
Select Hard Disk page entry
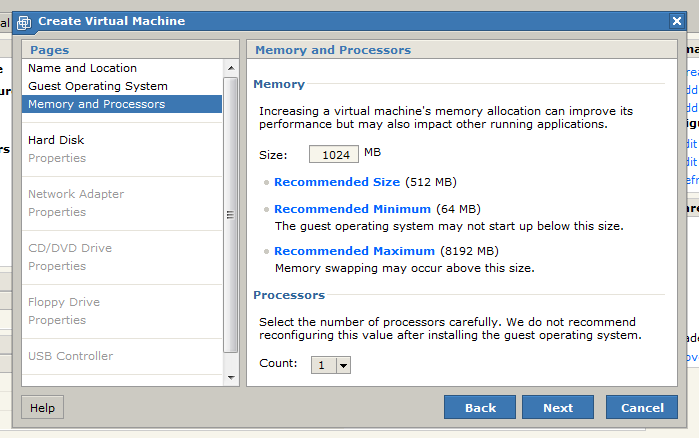pyautogui.click(x=56, y=140)
